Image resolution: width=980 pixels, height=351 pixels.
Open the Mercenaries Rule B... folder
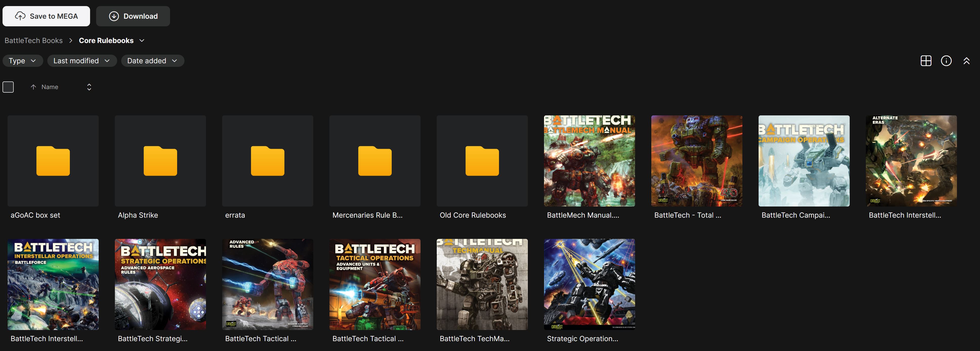point(375,161)
